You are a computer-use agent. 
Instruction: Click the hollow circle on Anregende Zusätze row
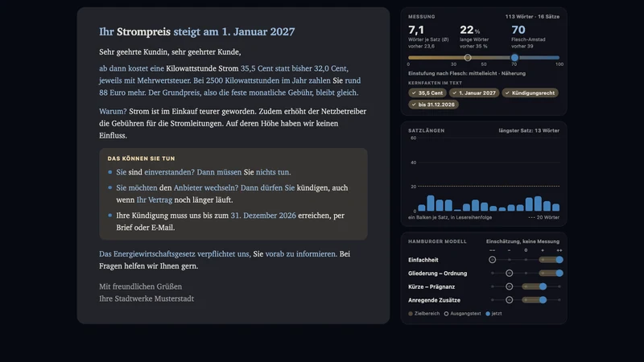509,300
